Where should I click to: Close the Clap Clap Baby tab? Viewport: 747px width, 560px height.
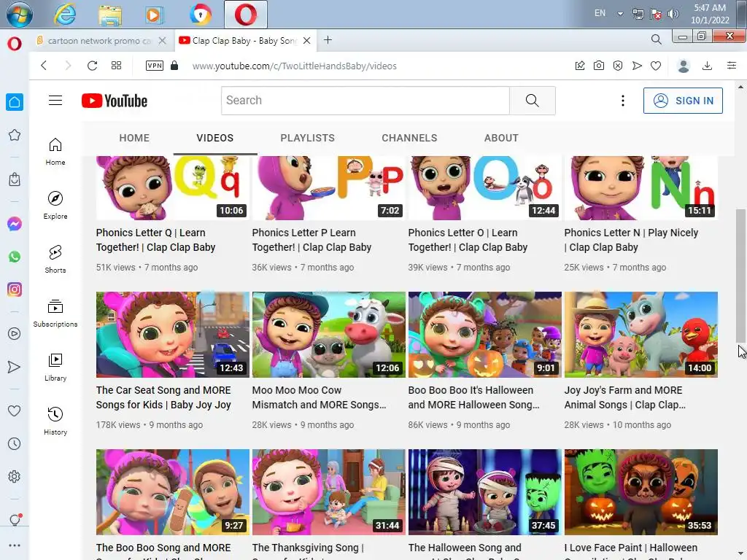tap(307, 41)
